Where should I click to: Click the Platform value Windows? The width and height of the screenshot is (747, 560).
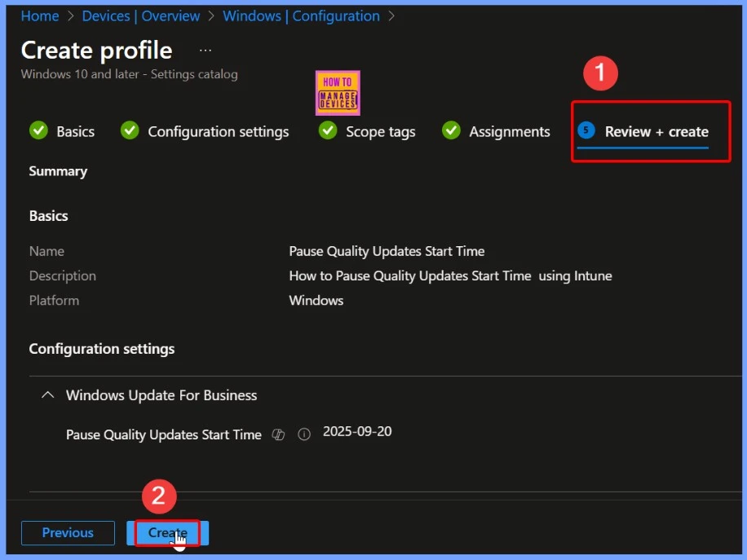pyautogui.click(x=316, y=301)
